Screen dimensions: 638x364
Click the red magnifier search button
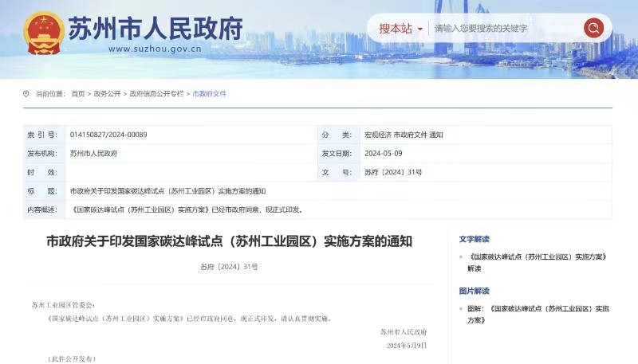click(x=593, y=29)
